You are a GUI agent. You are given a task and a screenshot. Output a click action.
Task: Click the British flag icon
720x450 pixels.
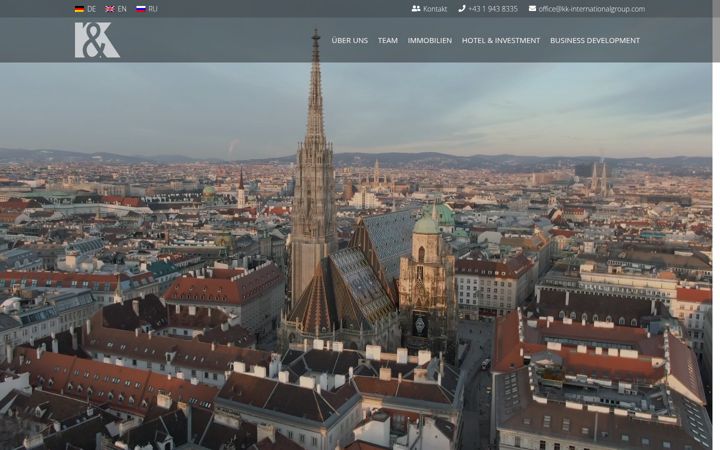pos(110,9)
